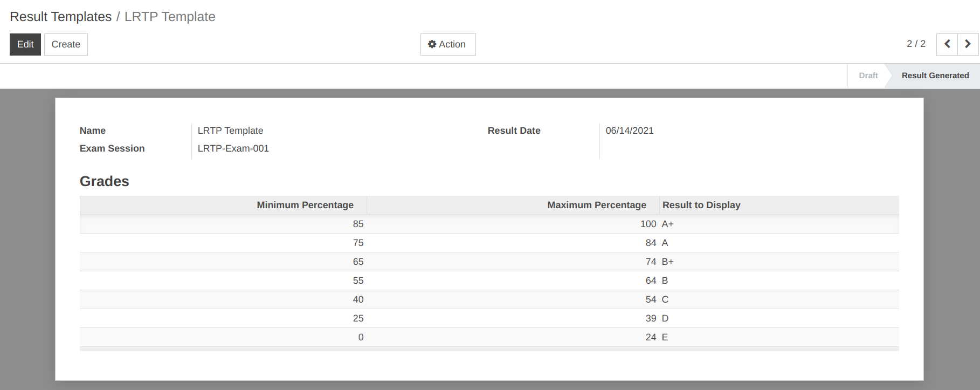Click the Result Date field label
This screenshot has width=980, height=390.
514,131
